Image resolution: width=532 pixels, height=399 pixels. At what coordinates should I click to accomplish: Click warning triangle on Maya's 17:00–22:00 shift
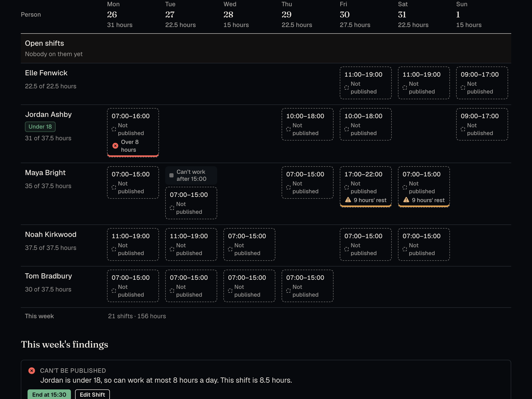[348, 200]
